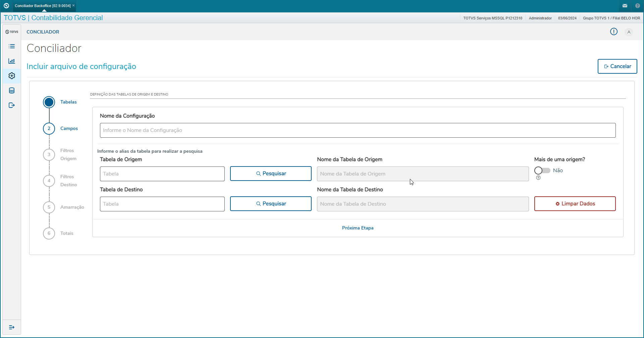This screenshot has height=338, width=644.
Task: Open the mail envelope icon in title bar
Action: tap(625, 6)
